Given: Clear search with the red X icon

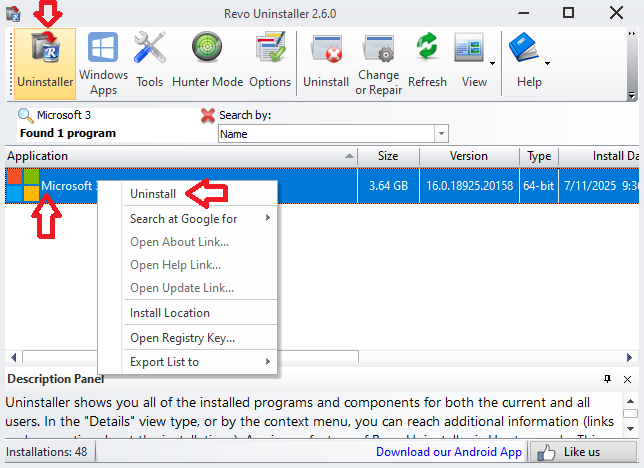Looking at the screenshot, I should (207, 115).
